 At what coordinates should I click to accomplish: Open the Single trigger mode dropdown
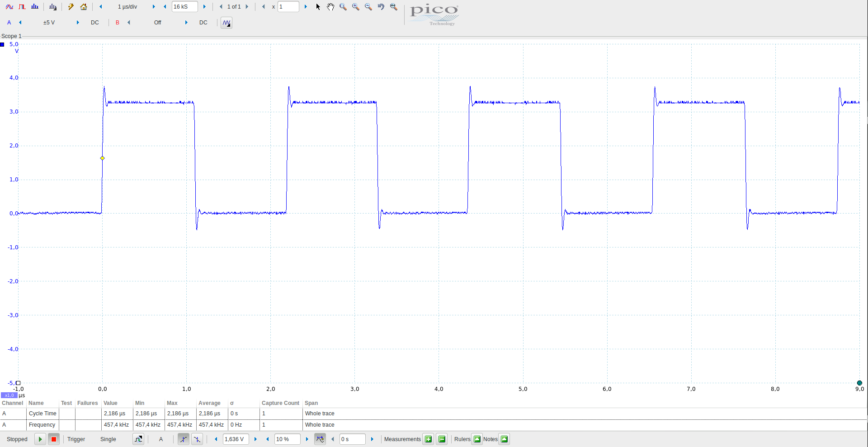[x=108, y=439]
